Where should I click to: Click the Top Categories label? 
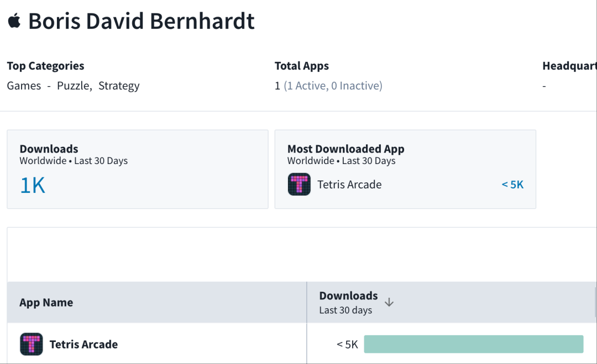[x=45, y=66]
